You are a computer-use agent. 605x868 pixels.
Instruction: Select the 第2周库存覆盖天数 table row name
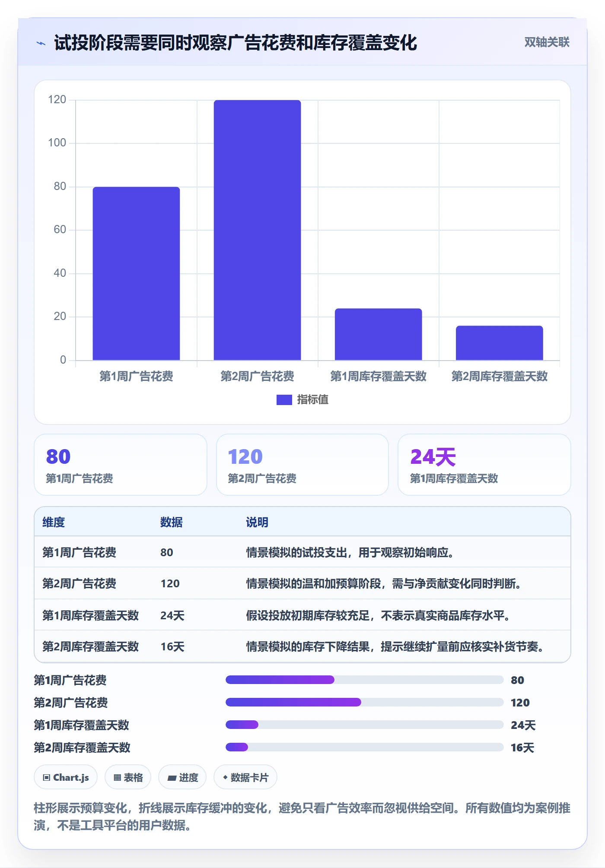pos(91,646)
